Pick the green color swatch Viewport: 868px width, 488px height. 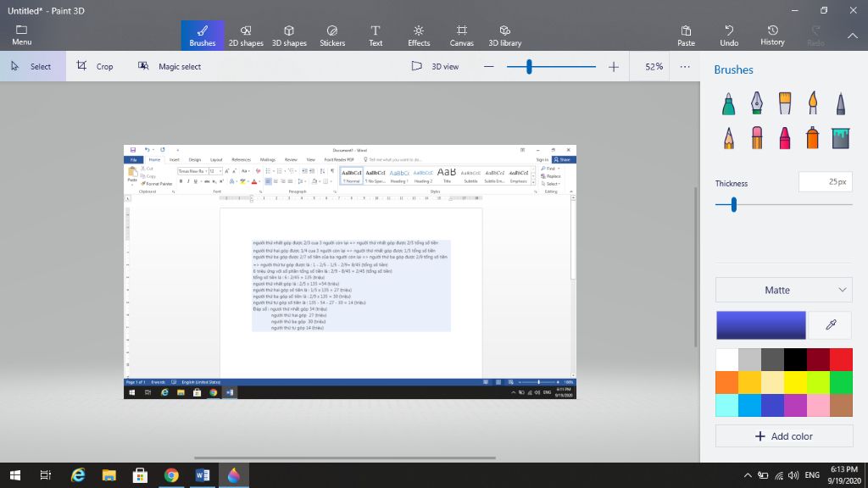coord(841,382)
